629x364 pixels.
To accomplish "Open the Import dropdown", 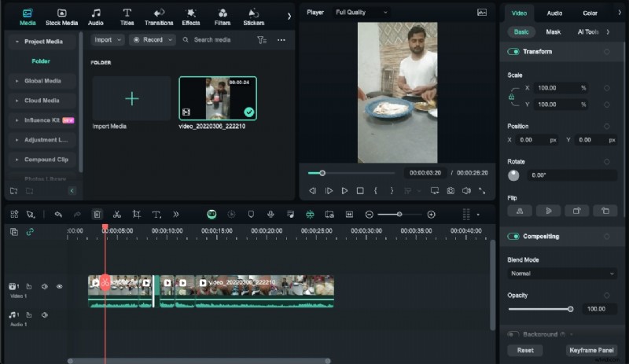I will tap(108, 40).
